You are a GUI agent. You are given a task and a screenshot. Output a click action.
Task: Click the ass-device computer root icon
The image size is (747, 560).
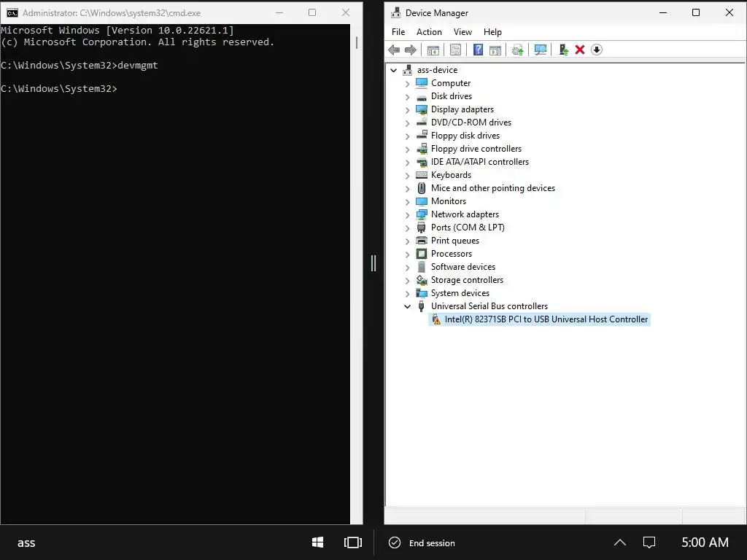(x=407, y=70)
